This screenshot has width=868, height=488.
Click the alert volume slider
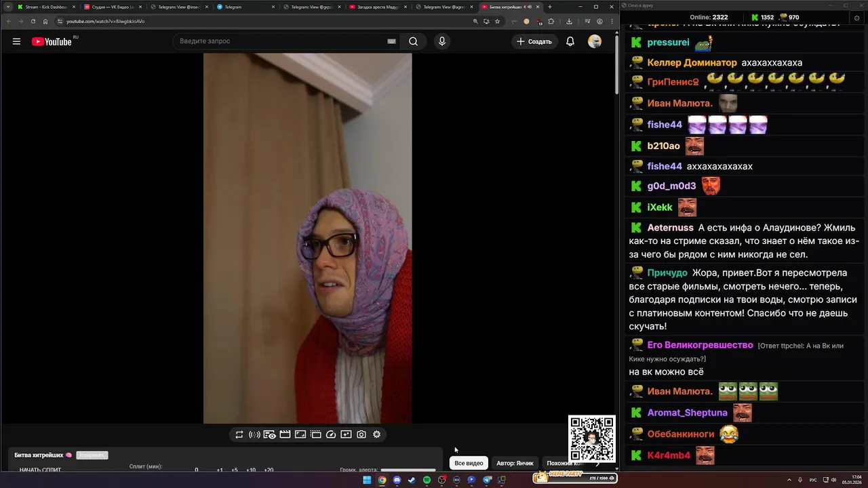(408, 470)
